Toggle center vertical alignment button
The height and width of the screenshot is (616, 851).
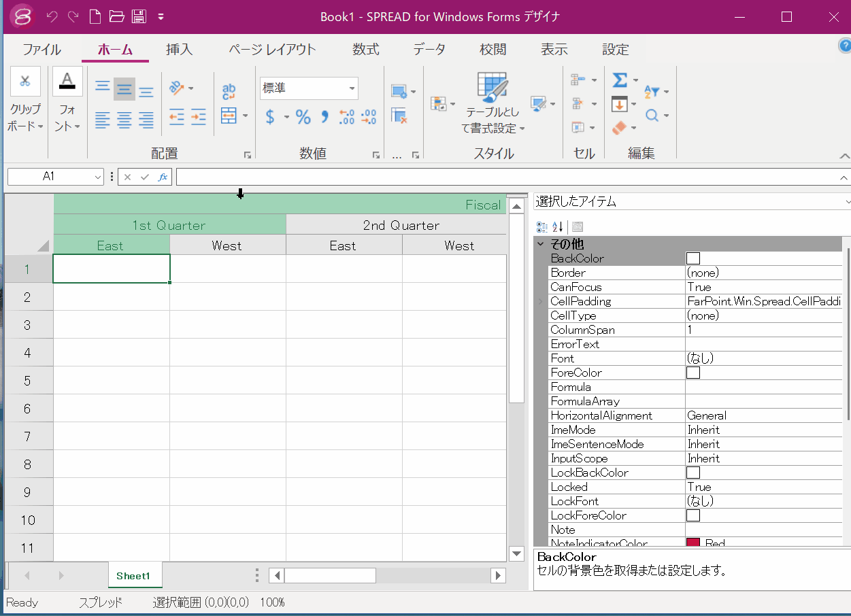(x=124, y=88)
